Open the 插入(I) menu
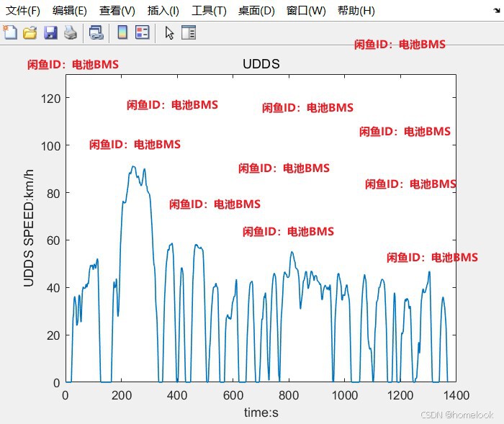 163,11
